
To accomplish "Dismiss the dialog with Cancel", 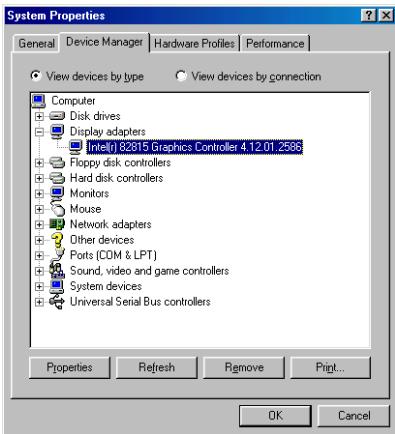I will 354,416.
